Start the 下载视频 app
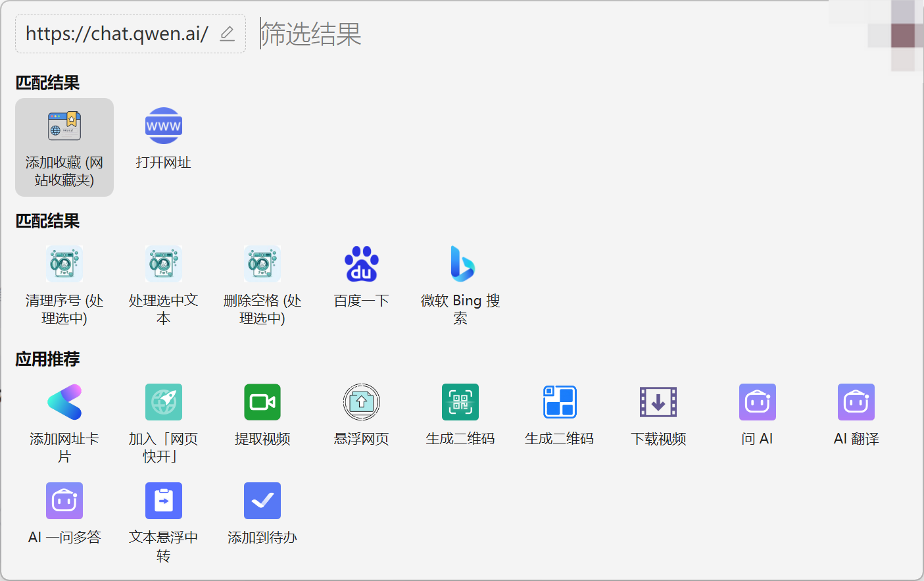This screenshot has height=581, width=924. [658, 415]
